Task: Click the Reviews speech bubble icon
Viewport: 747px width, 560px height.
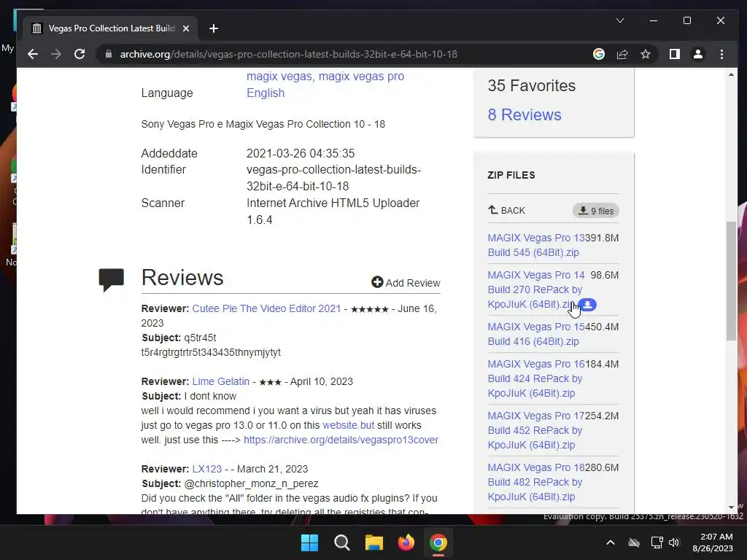Action: [112, 279]
